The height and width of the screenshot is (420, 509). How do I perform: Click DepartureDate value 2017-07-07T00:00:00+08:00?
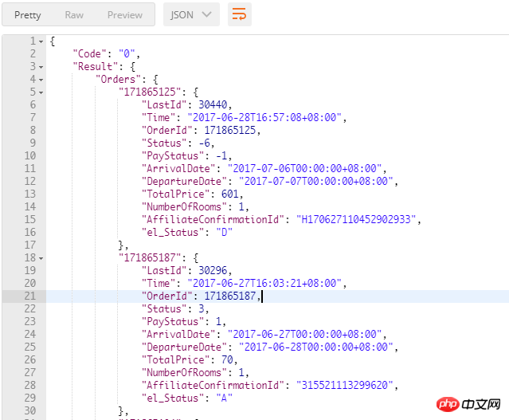point(316,181)
